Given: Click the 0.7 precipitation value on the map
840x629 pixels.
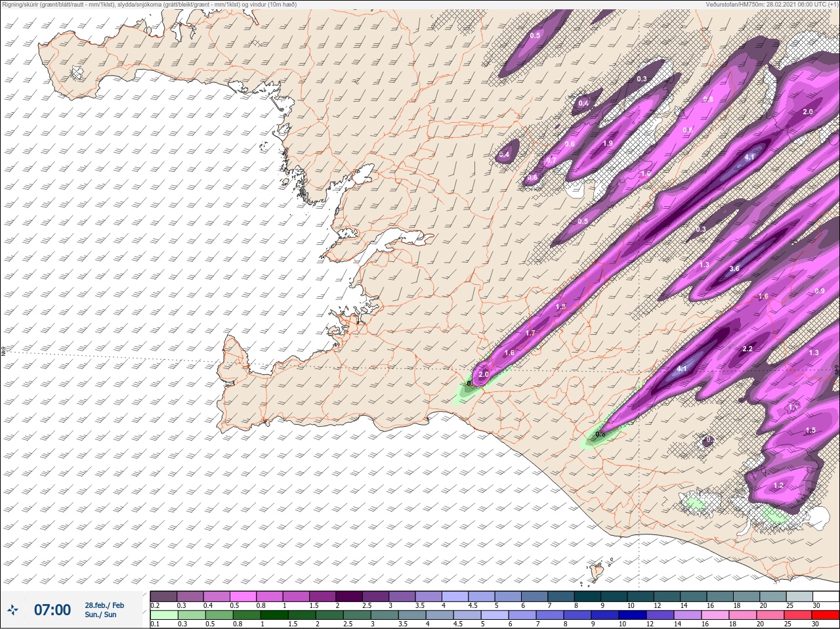Looking at the screenshot, I should tap(551, 160).
